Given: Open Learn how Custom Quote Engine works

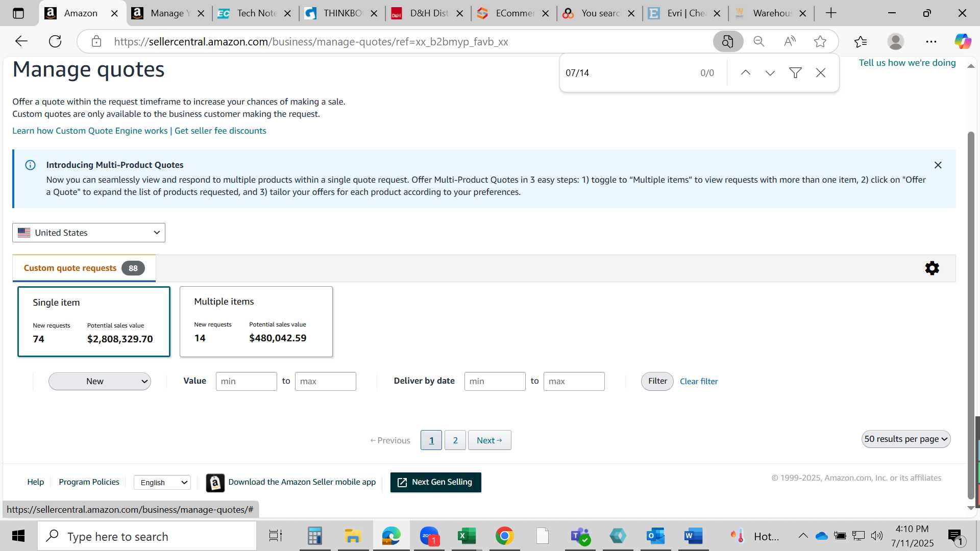Looking at the screenshot, I should pyautogui.click(x=90, y=131).
